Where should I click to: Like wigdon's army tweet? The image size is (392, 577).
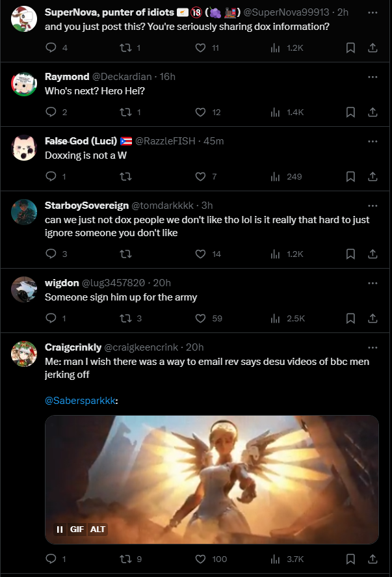point(201,318)
